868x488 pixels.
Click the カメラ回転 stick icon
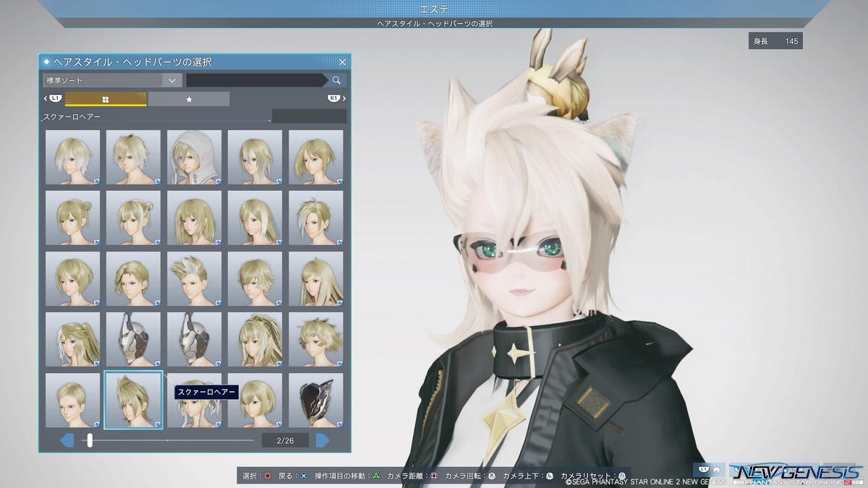[x=492, y=476]
